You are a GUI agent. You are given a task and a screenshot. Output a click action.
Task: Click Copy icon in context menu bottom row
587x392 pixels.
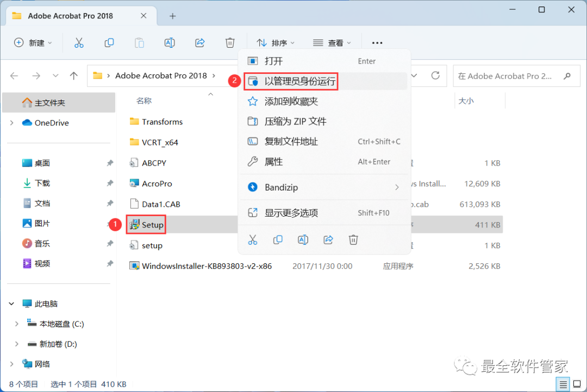278,240
